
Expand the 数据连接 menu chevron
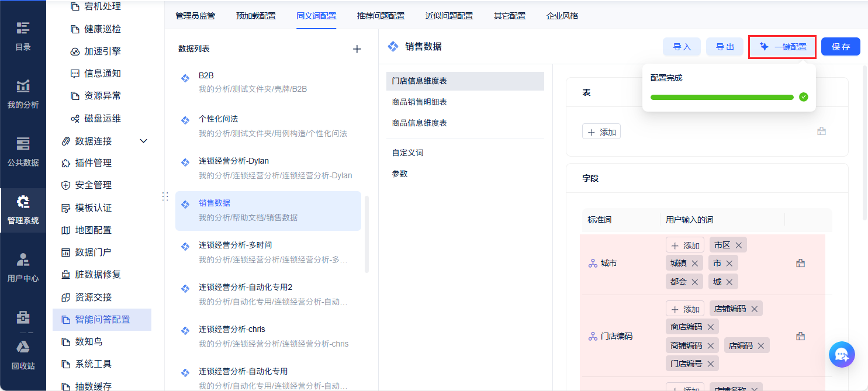tap(144, 141)
